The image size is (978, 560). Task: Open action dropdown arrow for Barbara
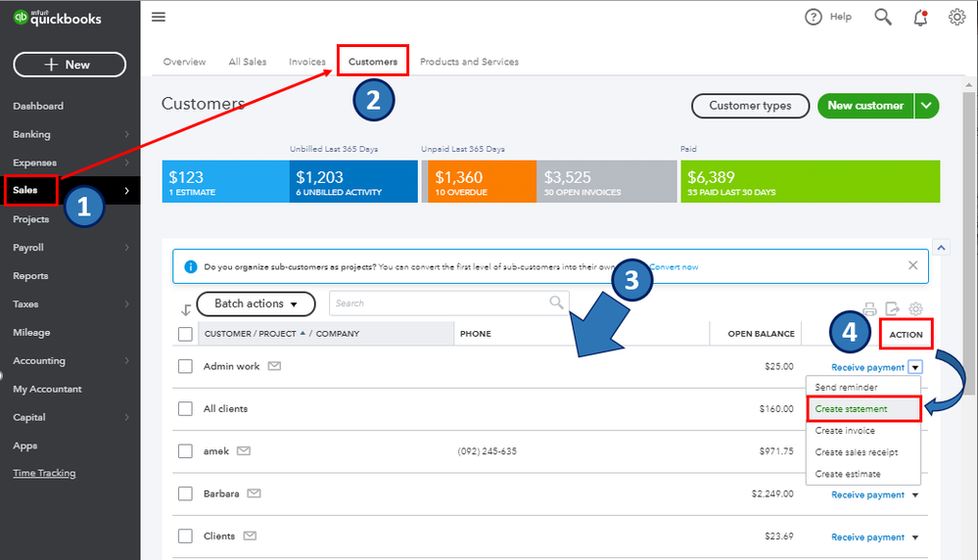pyautogui.click(x=915, y=494)
